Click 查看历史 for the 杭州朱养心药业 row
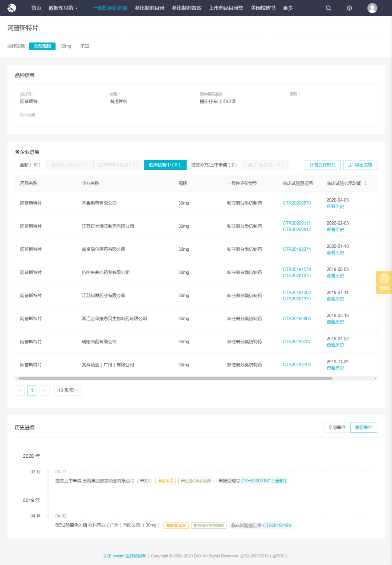 click(x=335, y=276)
